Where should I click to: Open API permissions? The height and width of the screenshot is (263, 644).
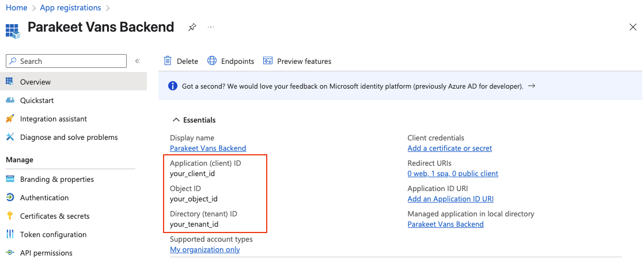(46, 253)
